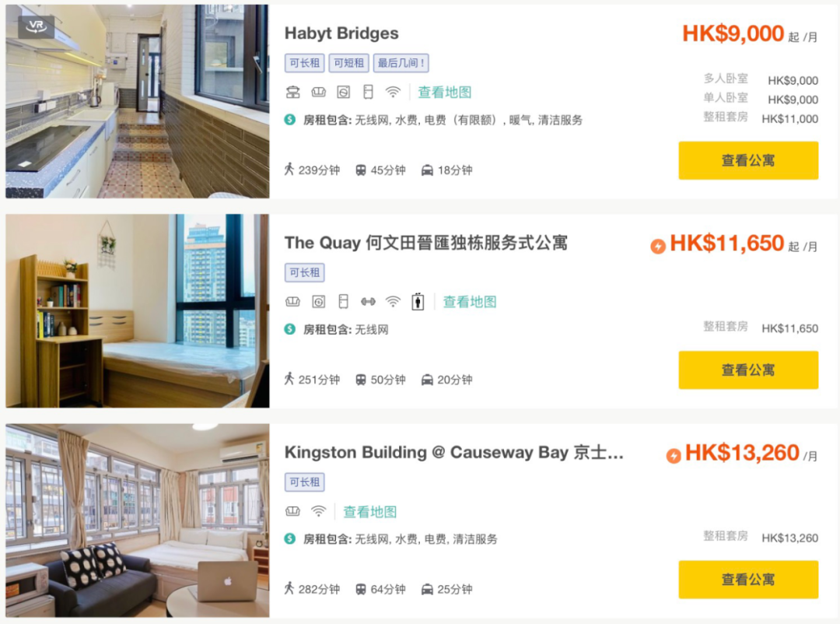Click the reception desk icon in Habyt Bridges listing

[293, 93]
